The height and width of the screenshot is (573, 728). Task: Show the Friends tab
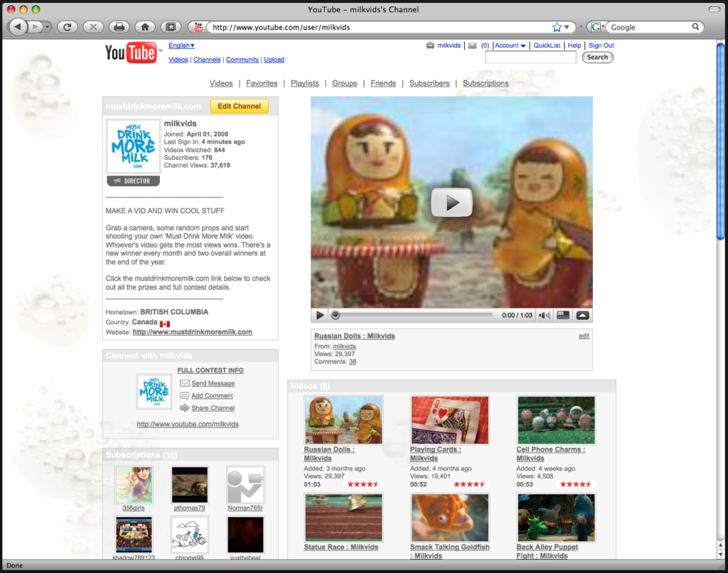[x=383, y=83]
